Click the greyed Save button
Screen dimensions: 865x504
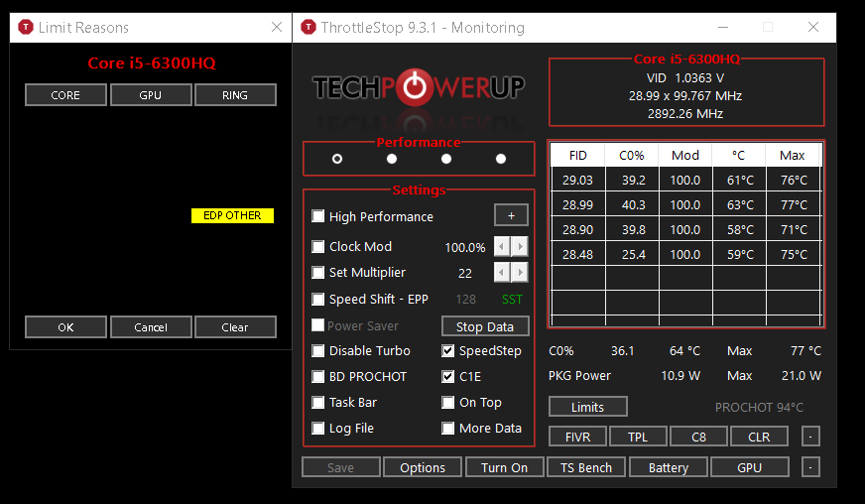341,467
